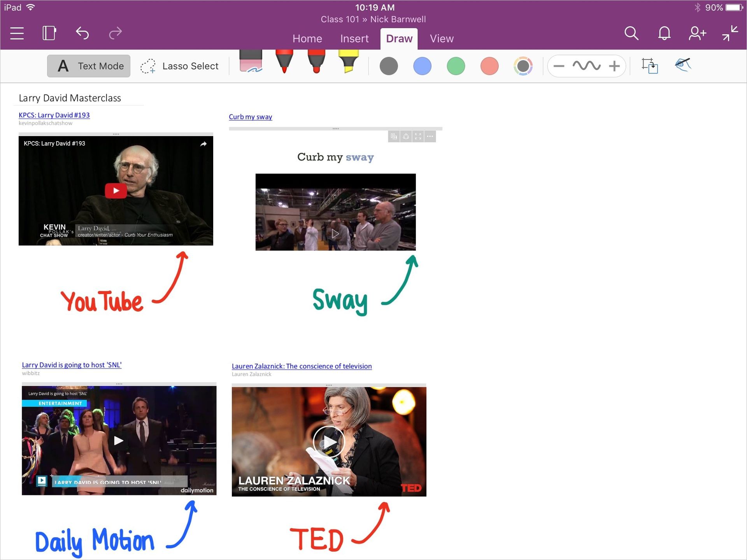Open KPCS Larry David video link
747x560 pixels.
pyautogui.click(x=54, y=115)
